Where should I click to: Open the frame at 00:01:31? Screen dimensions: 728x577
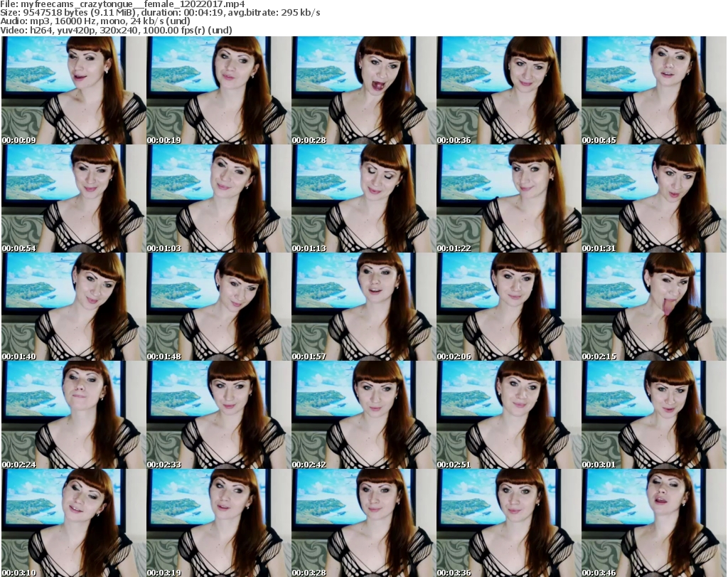click(654, 198)
